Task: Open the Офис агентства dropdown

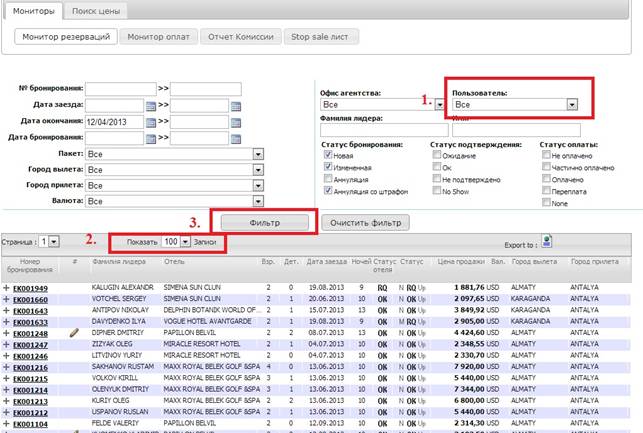Action: tap(382, 105)
